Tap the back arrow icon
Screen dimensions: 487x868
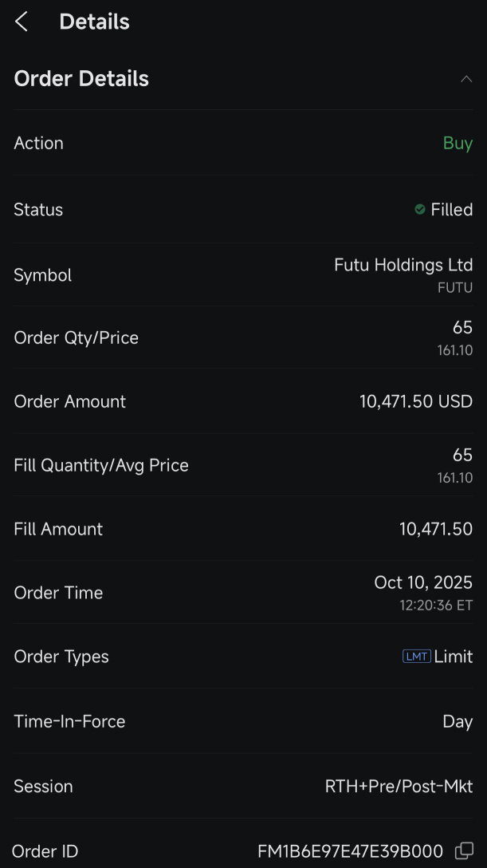[x=22, y=22]
